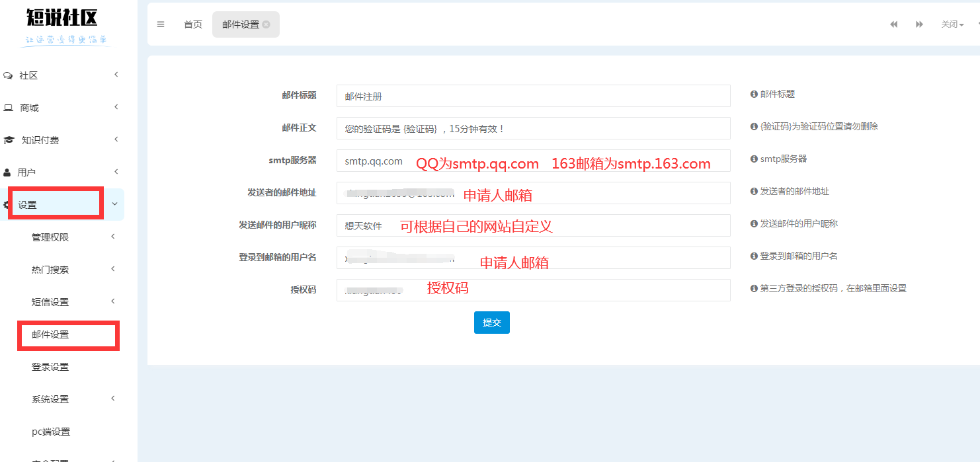Image resolution: width=980 pixels, height=462 pixels.
Task: Click the hint text 第三方登录的授权码，在邮箱里面设置
Action: [x=833, y=288]
